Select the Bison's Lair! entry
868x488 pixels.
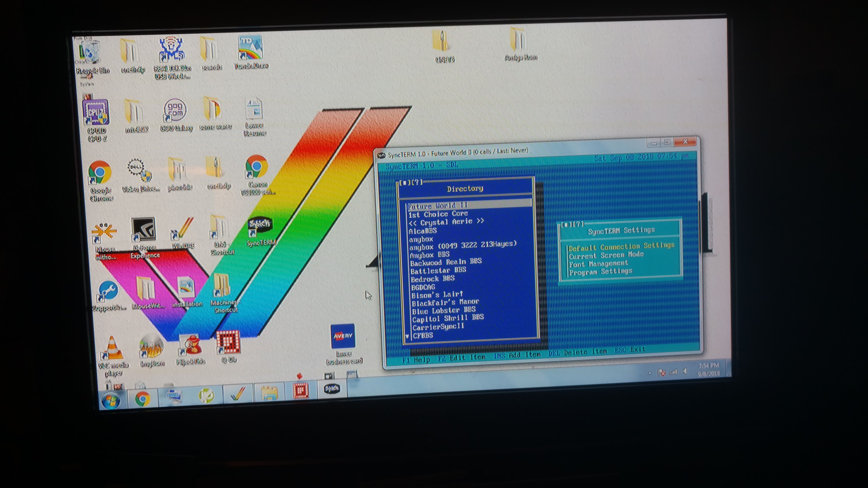(x=437, y=295)
